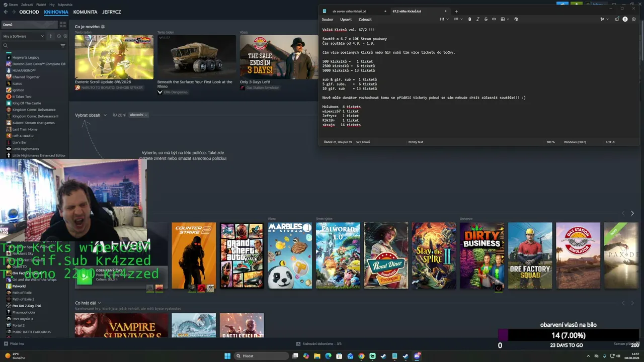Click the Hledat taskbar search box
The image size is (644, 362).
tap(262, 356)
